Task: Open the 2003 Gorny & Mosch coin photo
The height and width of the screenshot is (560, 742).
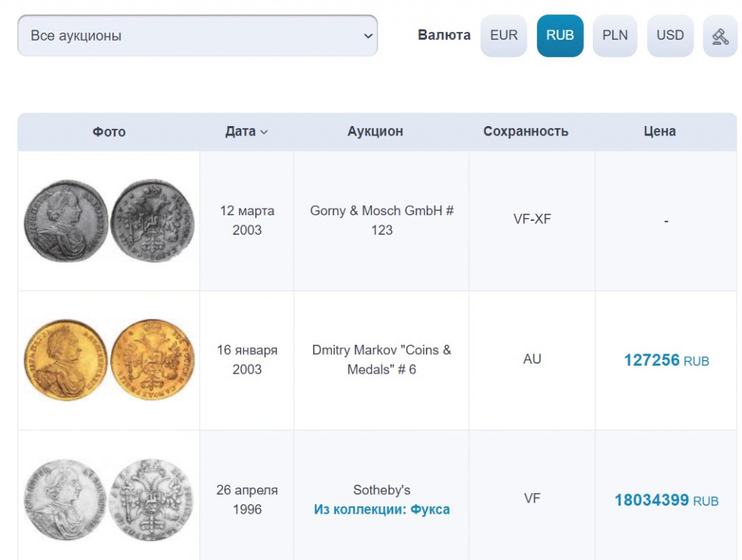Action: 109,221
